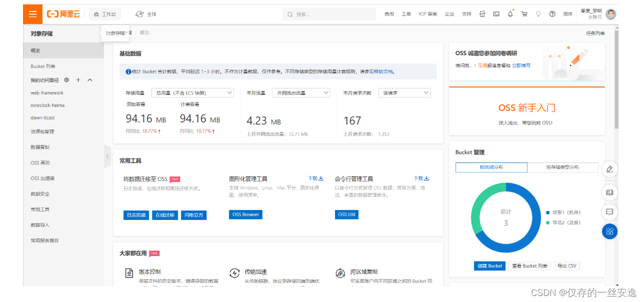Click 概览 in the breadcrumb

[x=144, y=32]
